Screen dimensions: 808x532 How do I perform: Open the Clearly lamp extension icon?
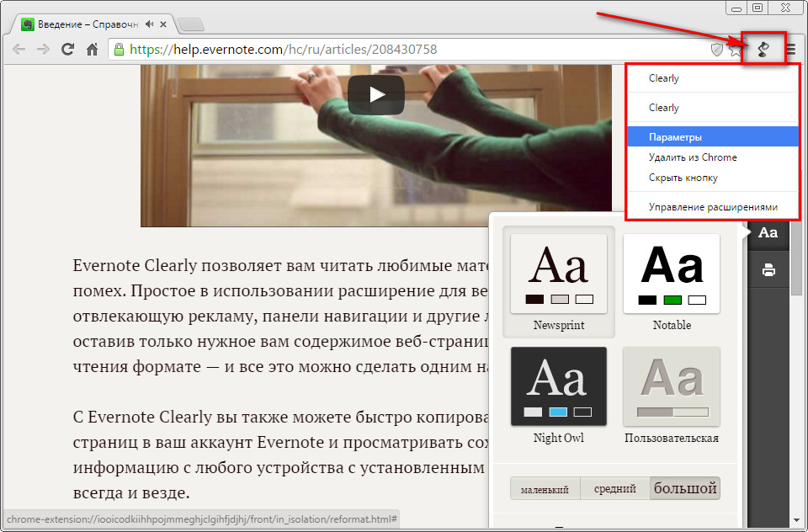click(x=763, y=50)
